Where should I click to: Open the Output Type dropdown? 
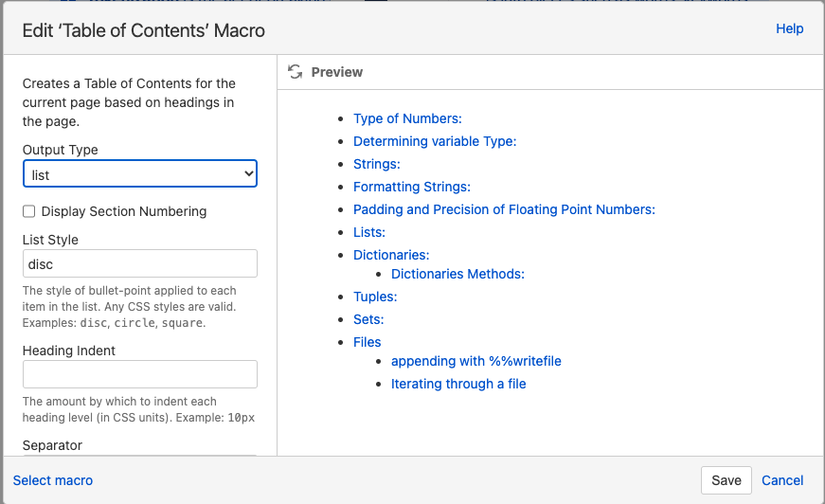pos(140,174)
